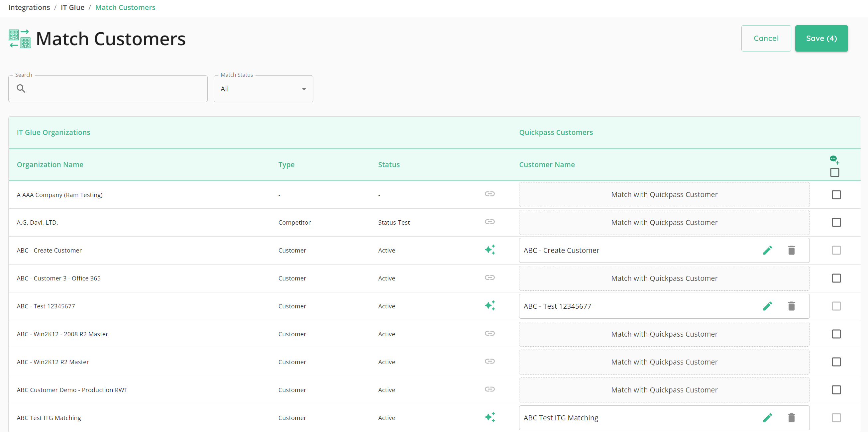
Task: Click the Cancel button
Action: 766,39
